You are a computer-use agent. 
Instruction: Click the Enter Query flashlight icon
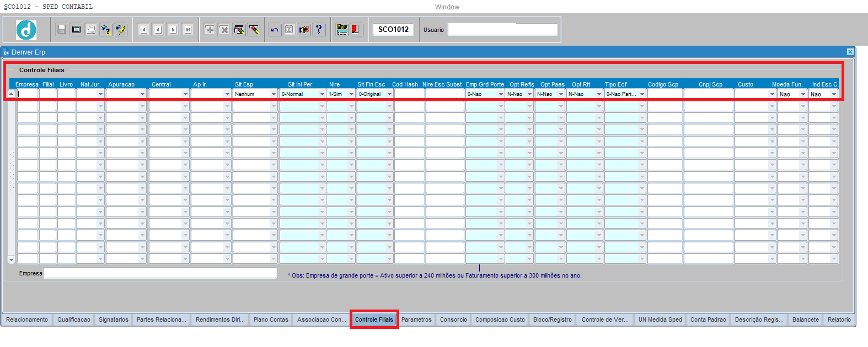(x=106, y=30)
